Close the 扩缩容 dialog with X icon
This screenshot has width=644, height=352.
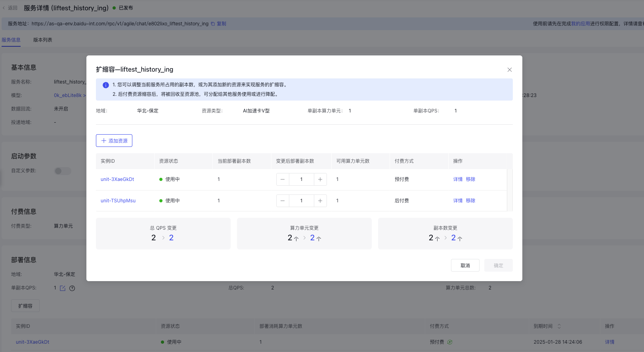pyautogui.click(x=510, y=70)
